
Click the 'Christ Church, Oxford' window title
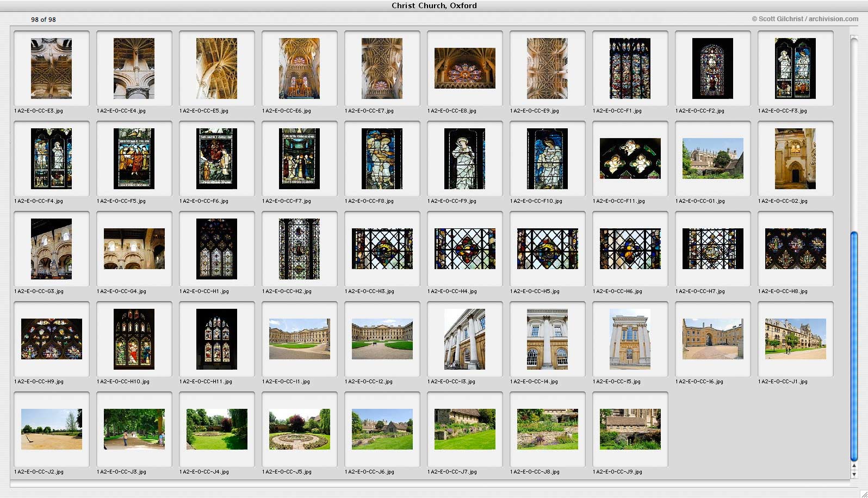434,5
